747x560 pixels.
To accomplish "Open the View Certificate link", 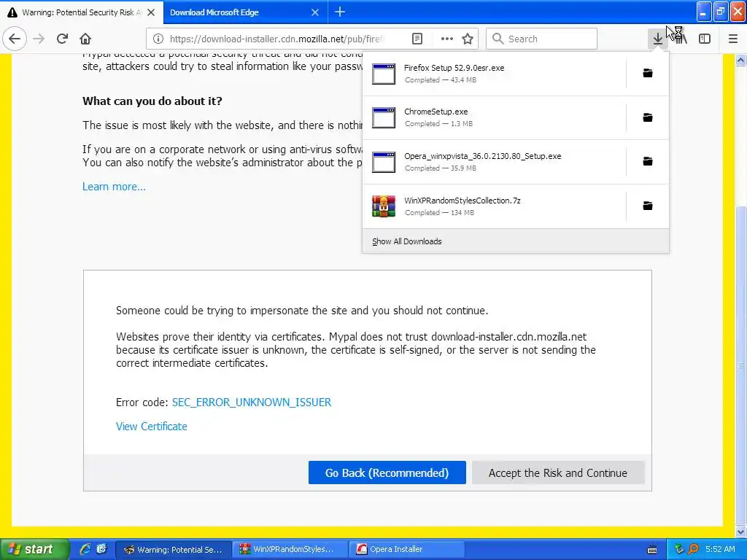I will (x=152, y=426).
